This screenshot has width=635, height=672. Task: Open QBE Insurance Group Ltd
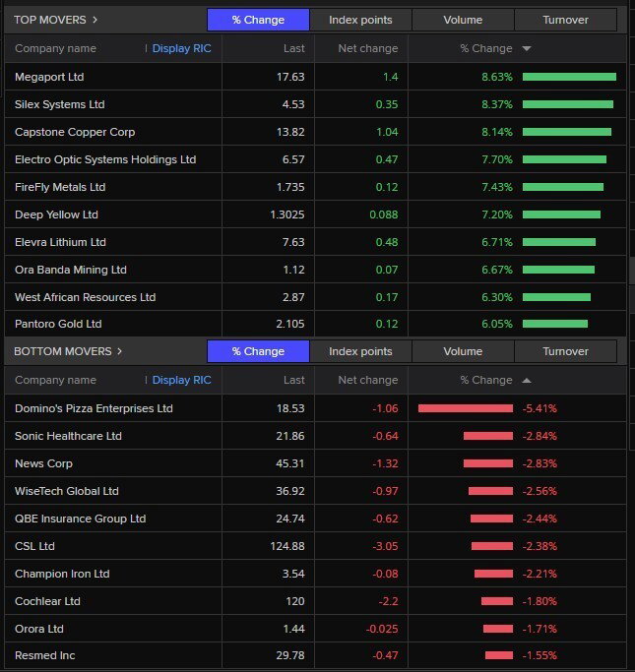pyautogui.click(x=80, y=519)
